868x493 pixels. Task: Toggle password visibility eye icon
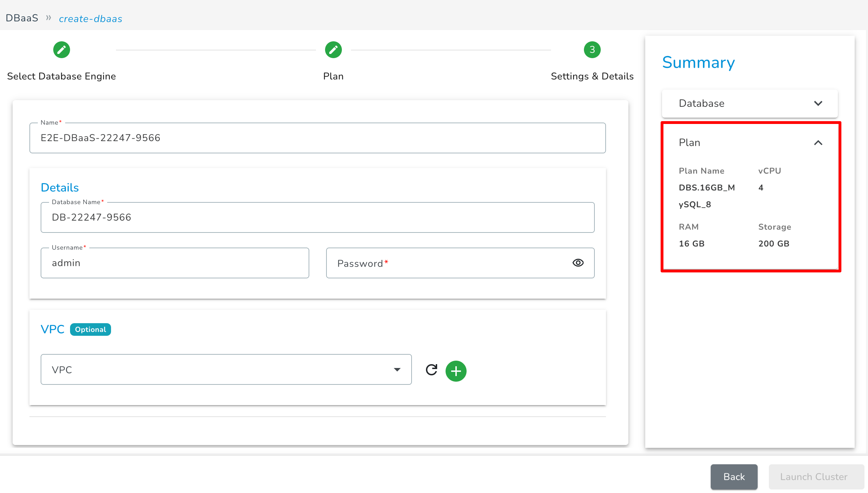point(578,263)
